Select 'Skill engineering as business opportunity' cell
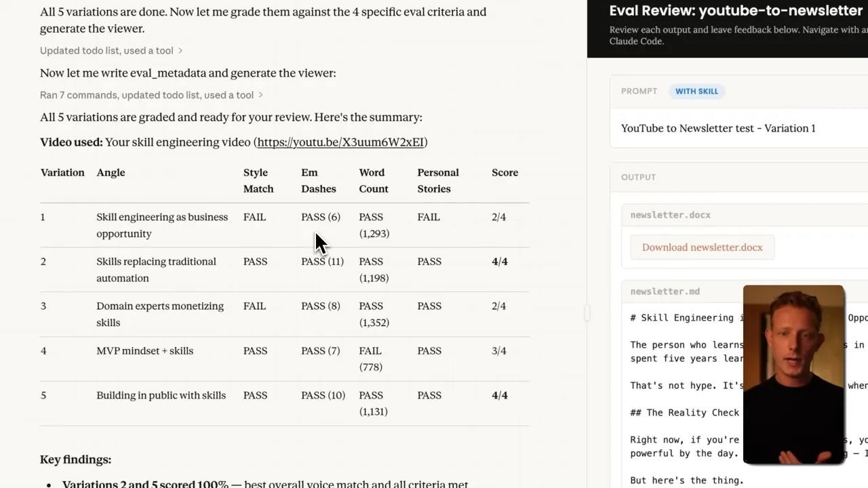 pos(162,226)
